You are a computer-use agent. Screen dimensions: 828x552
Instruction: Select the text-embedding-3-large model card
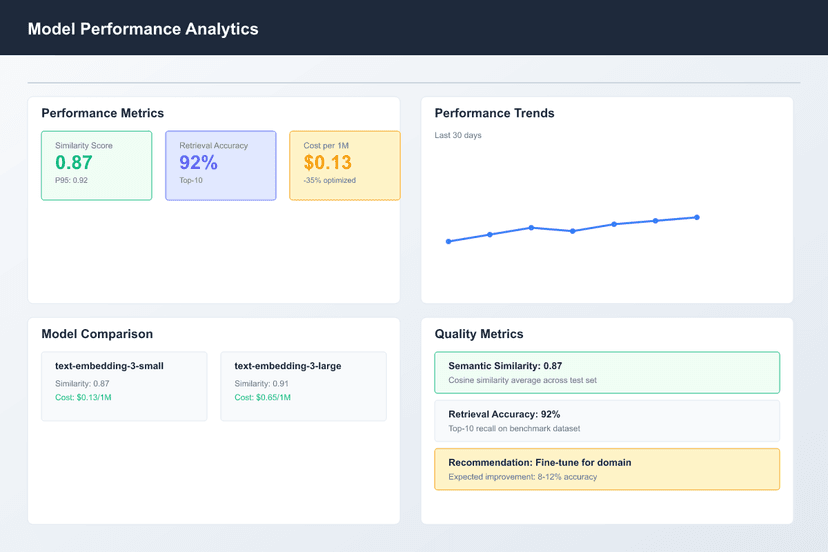(303, 385)
